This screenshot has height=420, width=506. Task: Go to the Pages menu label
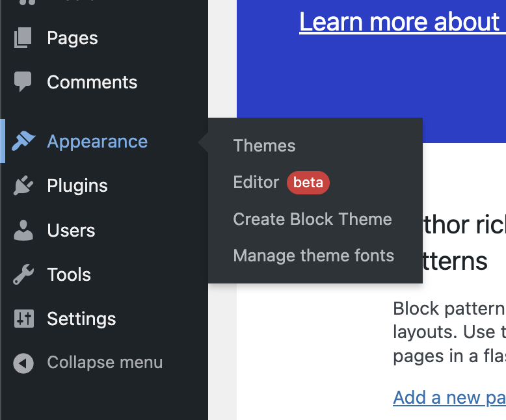click(72, 38)
